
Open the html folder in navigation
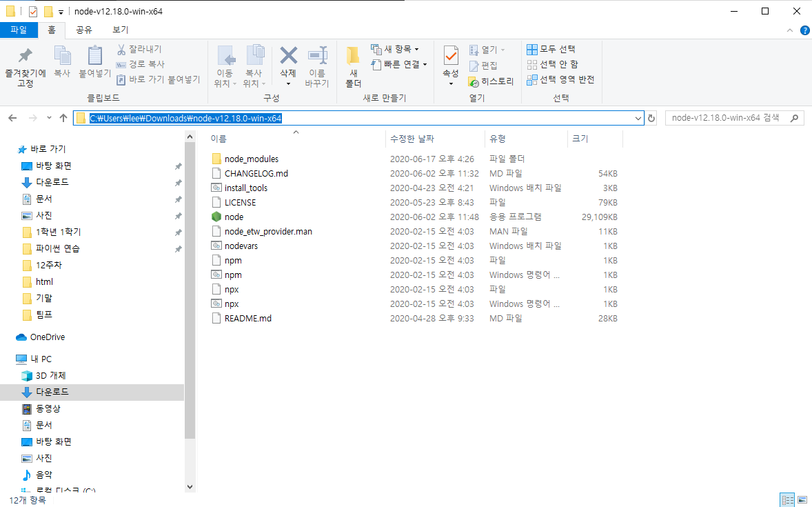[44, 282]
